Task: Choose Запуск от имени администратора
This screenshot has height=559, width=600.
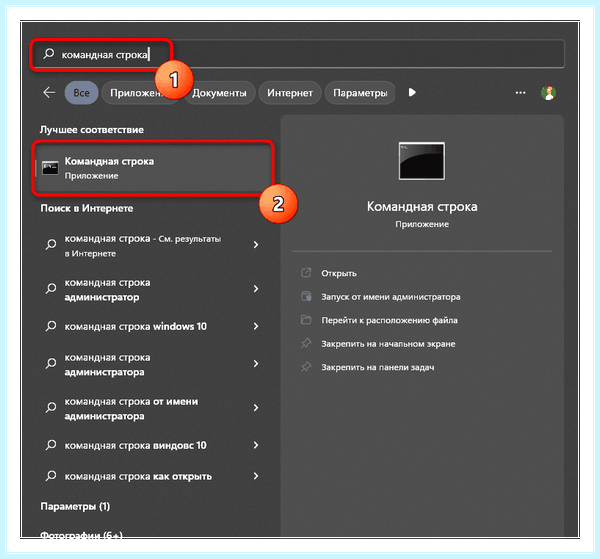Action: 391,297
